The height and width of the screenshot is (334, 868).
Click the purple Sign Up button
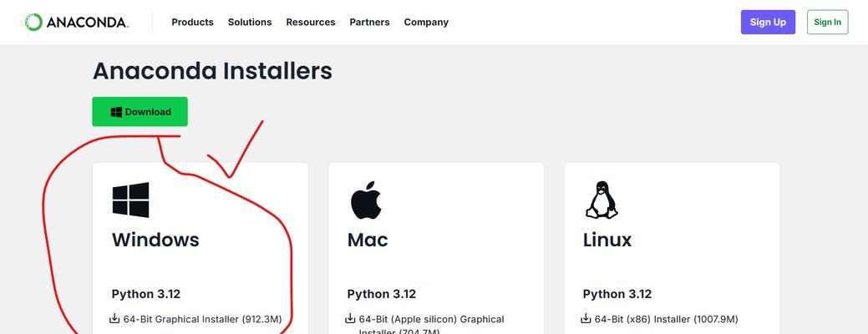(x=768, y=22)
